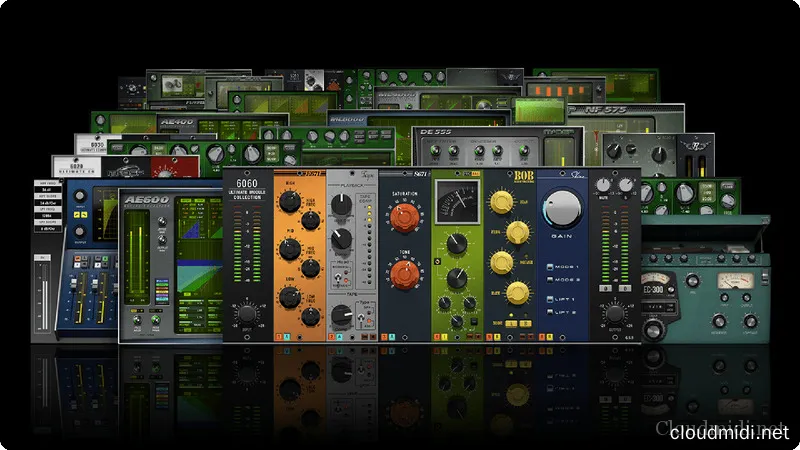Click the cloudmidi.net watermark link
The height and width of the screenshot is (450, 800).
(x=729, y=433)
